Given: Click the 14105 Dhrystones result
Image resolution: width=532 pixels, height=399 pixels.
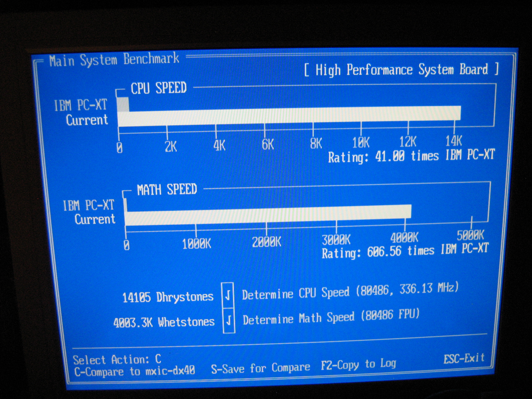Looking at the screenshot, I should (168, 297).
